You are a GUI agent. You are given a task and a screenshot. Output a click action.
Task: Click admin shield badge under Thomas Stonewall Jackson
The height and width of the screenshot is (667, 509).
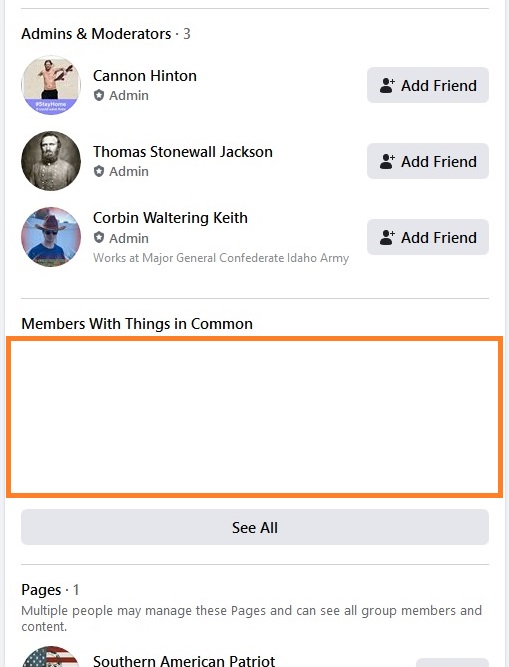click(x=99, y=171)
